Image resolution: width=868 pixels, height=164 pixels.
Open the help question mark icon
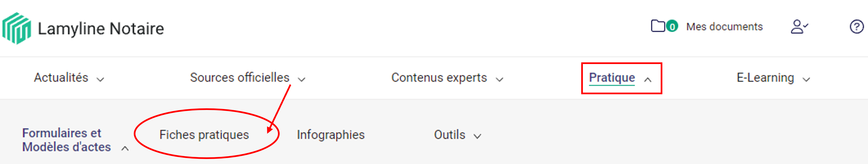coord(856,27)
